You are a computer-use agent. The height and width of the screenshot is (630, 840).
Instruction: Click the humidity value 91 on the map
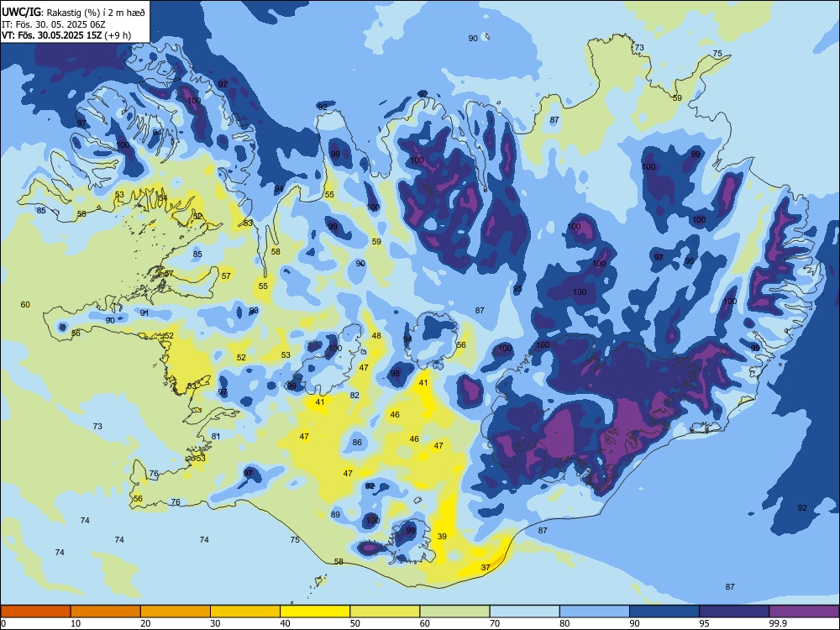[x=144, y=312]
